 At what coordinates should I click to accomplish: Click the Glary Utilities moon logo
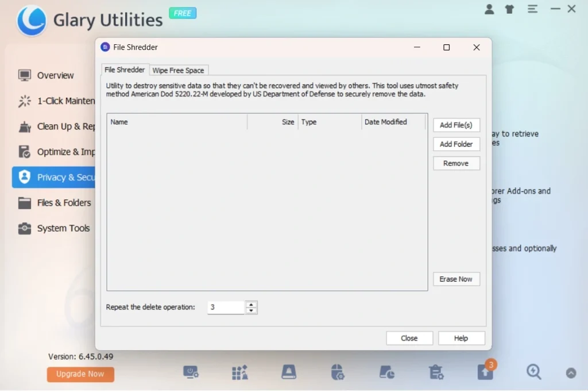(32, 21)
